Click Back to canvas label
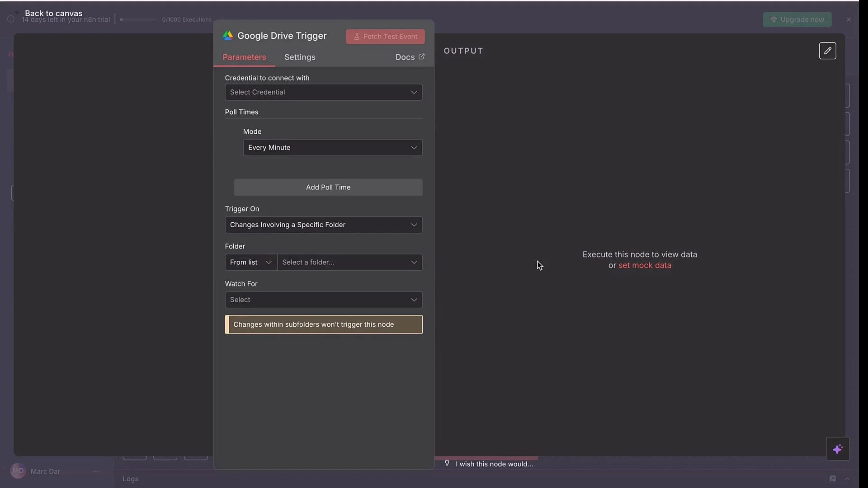868x488 pixels. coord(54,13)
